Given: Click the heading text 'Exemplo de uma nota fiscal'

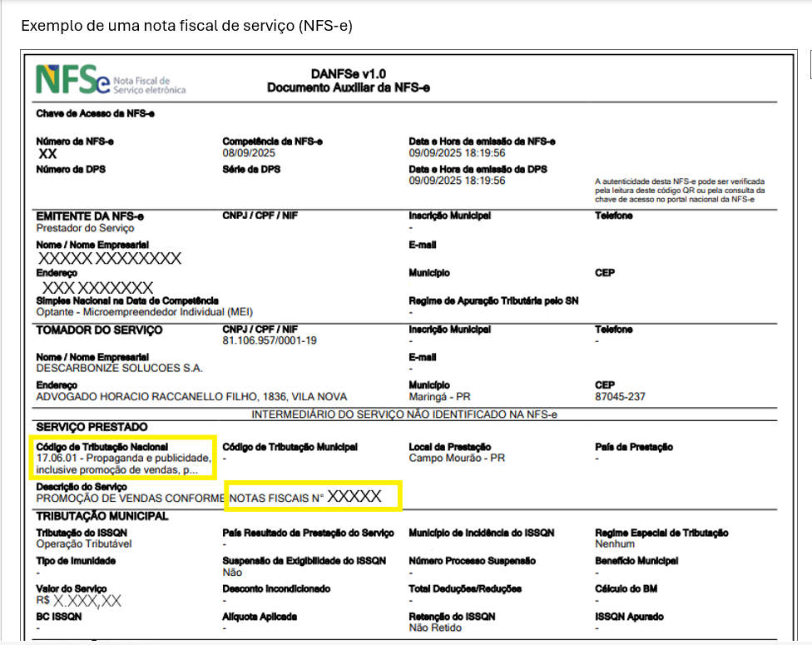Looking at the screenshot, I should [x=186, y=26].
